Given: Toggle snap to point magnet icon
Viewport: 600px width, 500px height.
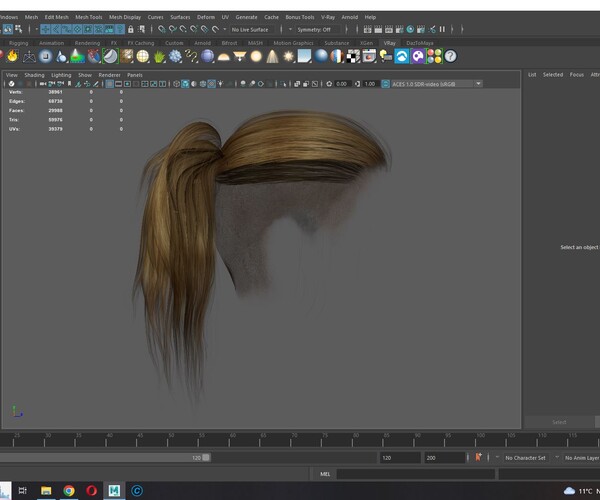Looking at the screenshot, I should click(x=183, y=29).
